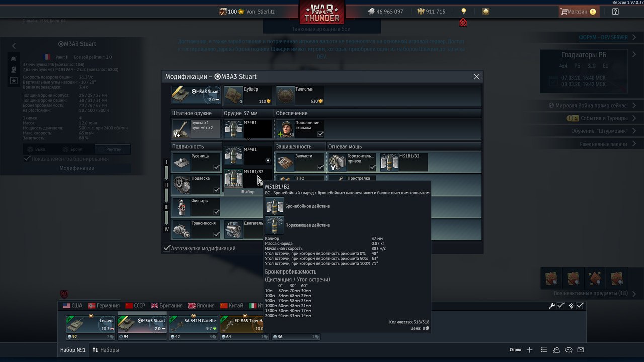Open the squad chat bubble icon
This screenshot has height=362, width=644.
point(569,350)
